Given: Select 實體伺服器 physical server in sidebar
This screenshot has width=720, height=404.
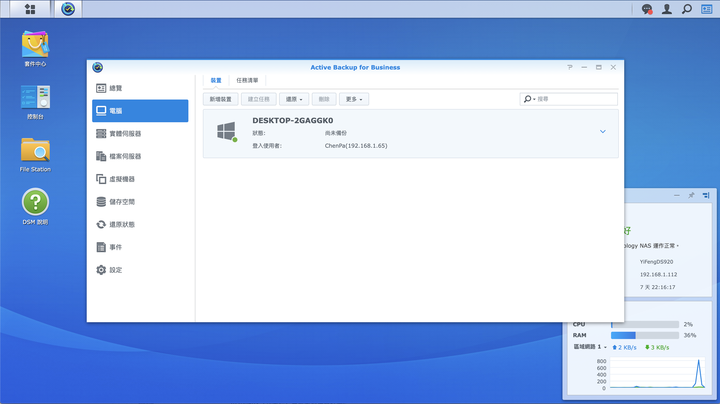Looking at the screenshot, I should pos(140,134).
